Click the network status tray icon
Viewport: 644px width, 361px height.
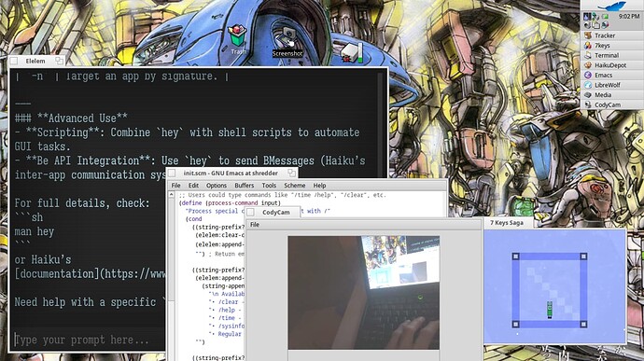[595, 17]
